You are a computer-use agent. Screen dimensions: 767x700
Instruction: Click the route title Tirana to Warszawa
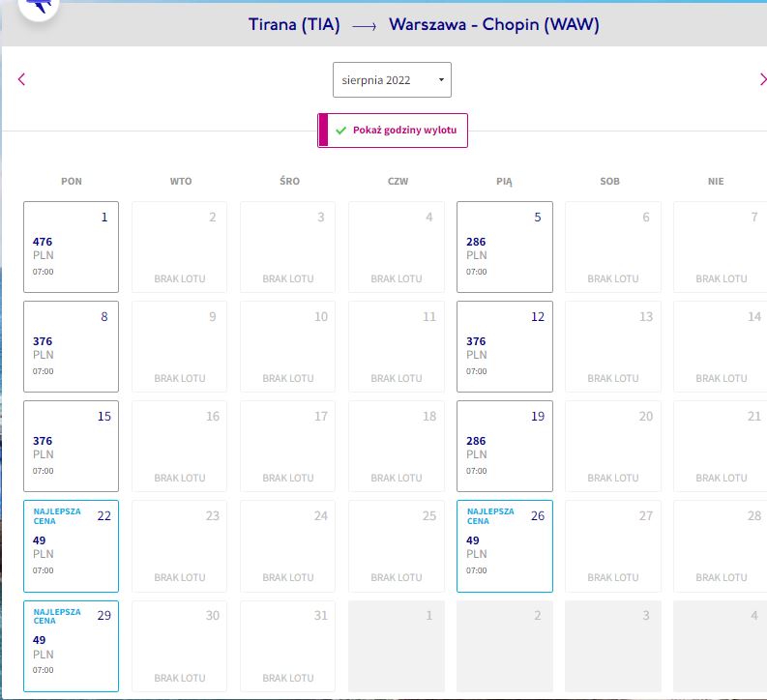pos(424,24)
